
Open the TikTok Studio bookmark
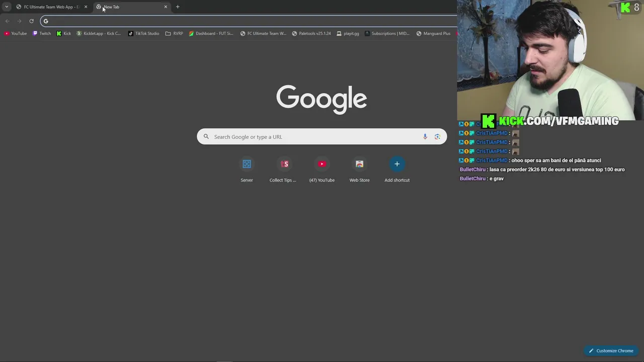(x=143, y=34)
